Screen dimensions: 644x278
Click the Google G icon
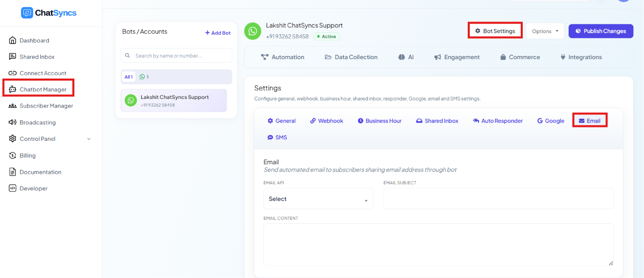click(540, 121)
